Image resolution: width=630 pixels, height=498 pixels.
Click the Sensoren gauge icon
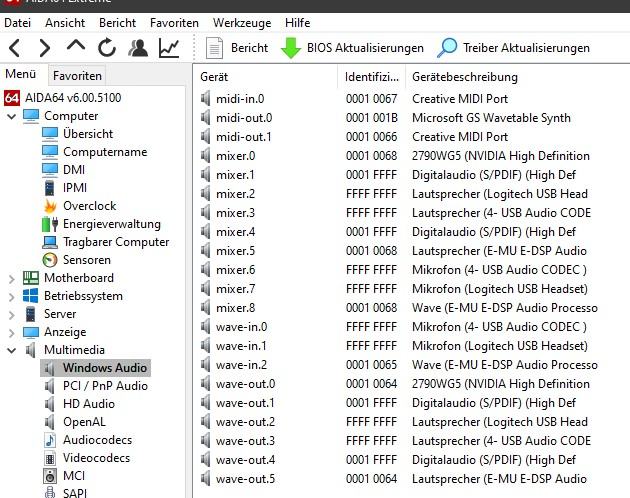point(50,260)
